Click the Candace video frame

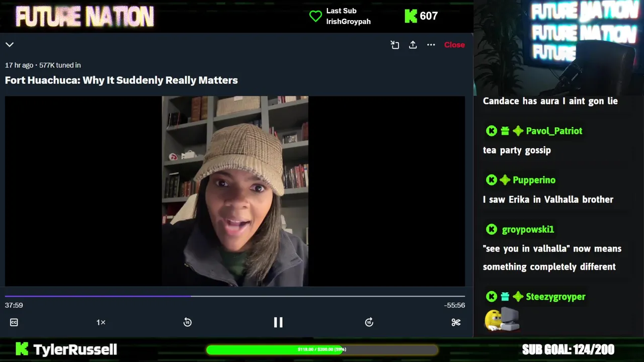pos(235,191)
